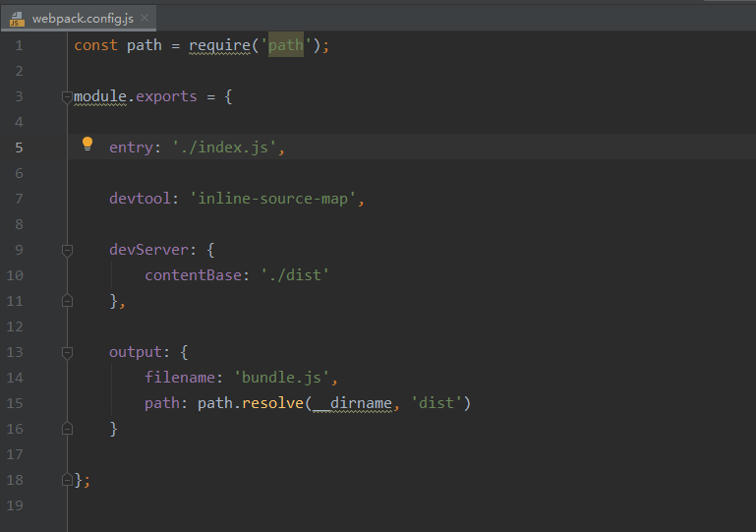Select the webpack.config.js editor tab
The width and height of the screenshot is (756, 532).
tap(78, 19)
